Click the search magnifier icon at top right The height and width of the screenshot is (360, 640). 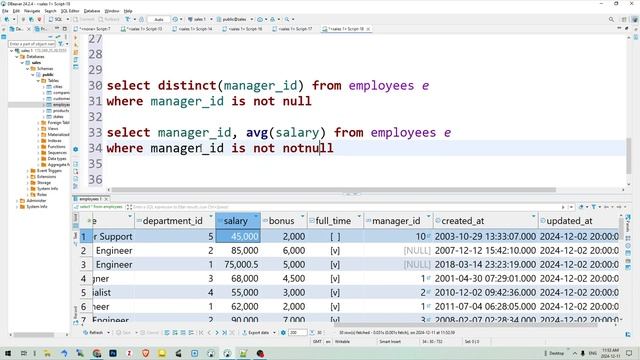click(x=611, y=19)
